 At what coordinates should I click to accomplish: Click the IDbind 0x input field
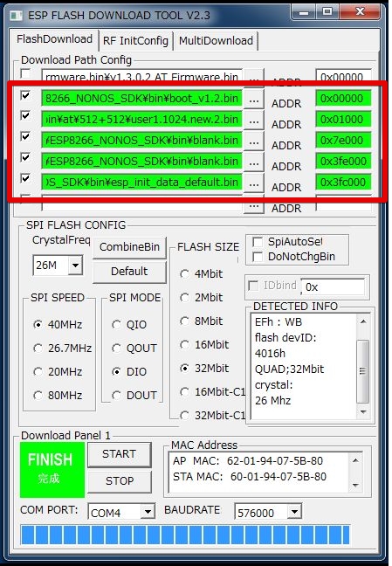(x=333, y=287)
